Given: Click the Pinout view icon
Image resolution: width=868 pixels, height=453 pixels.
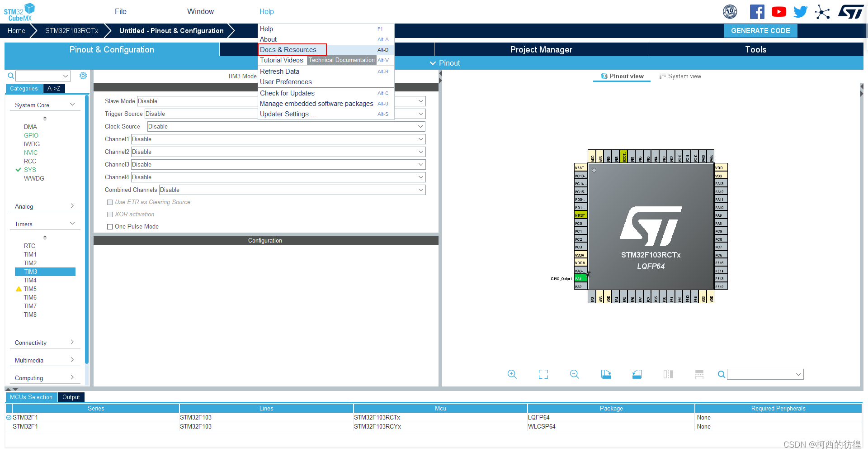Looking at the screenshot, I should 604,76.
